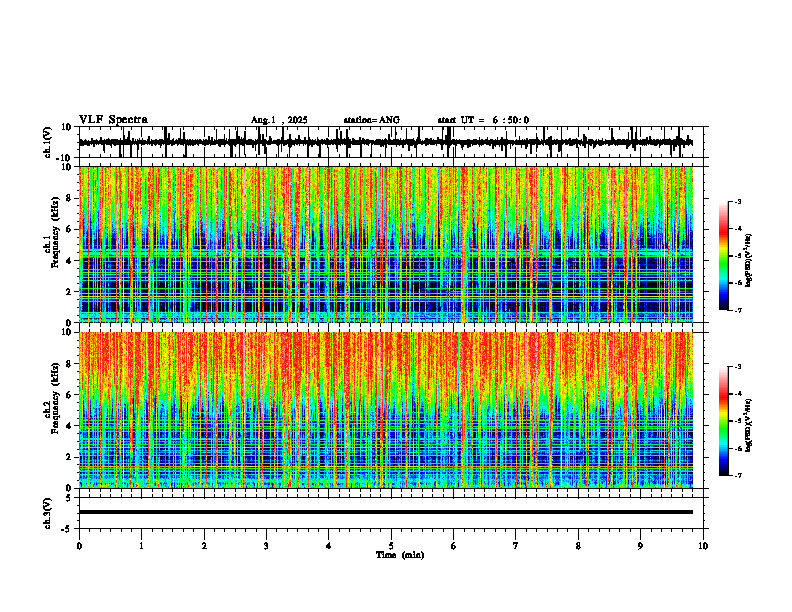Click the "start UT = 6 :50: 0" text
Viewport: 792px width, 612px height.
483,120
